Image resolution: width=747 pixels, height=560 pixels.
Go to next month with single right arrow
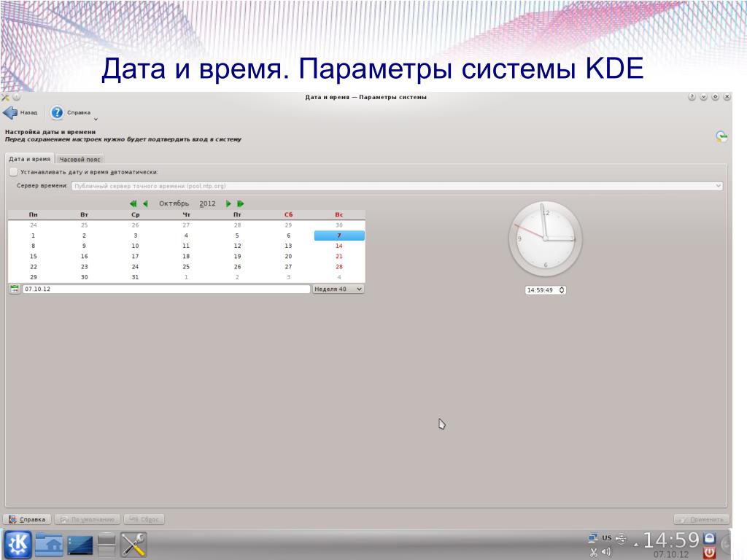tap(228, 204)
